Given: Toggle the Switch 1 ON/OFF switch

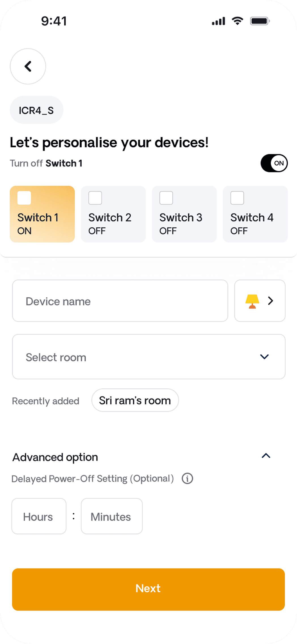Looking at the screenshot, I should tap(274, 163).
